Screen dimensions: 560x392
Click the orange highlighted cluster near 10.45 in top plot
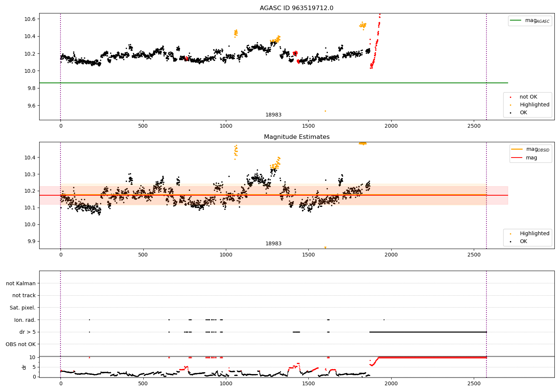236,33
